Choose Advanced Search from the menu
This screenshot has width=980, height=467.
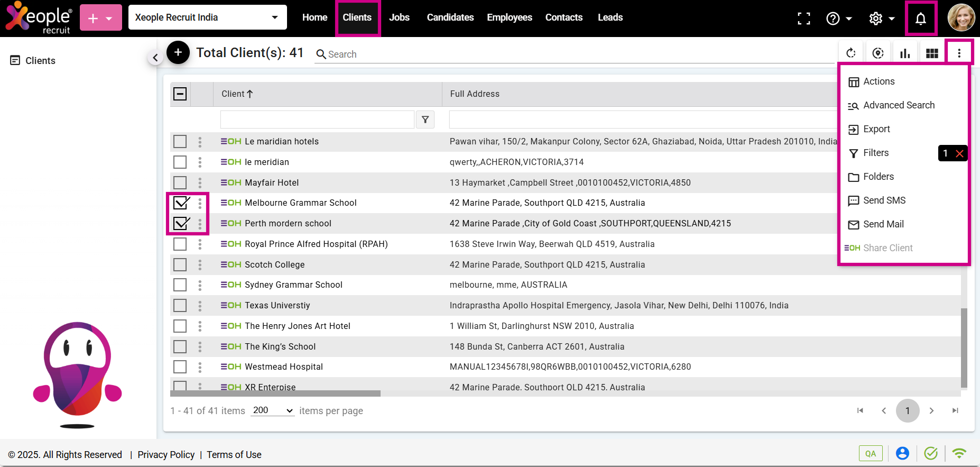click(x=899, y=105)
